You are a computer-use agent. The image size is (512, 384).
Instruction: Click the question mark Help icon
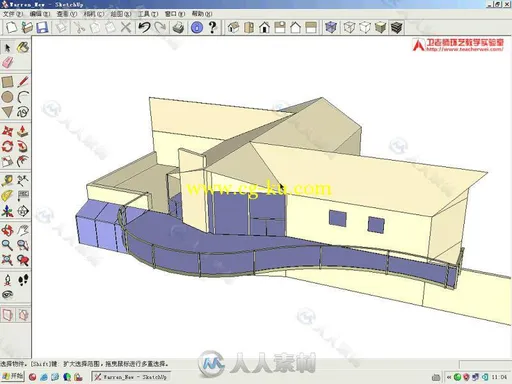[x=212, y=27]
